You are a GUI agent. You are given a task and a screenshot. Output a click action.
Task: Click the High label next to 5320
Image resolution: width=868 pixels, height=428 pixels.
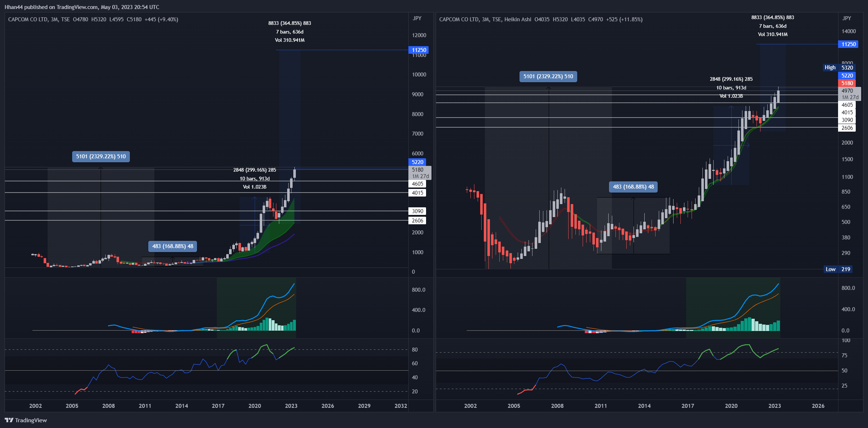[830, 67]
